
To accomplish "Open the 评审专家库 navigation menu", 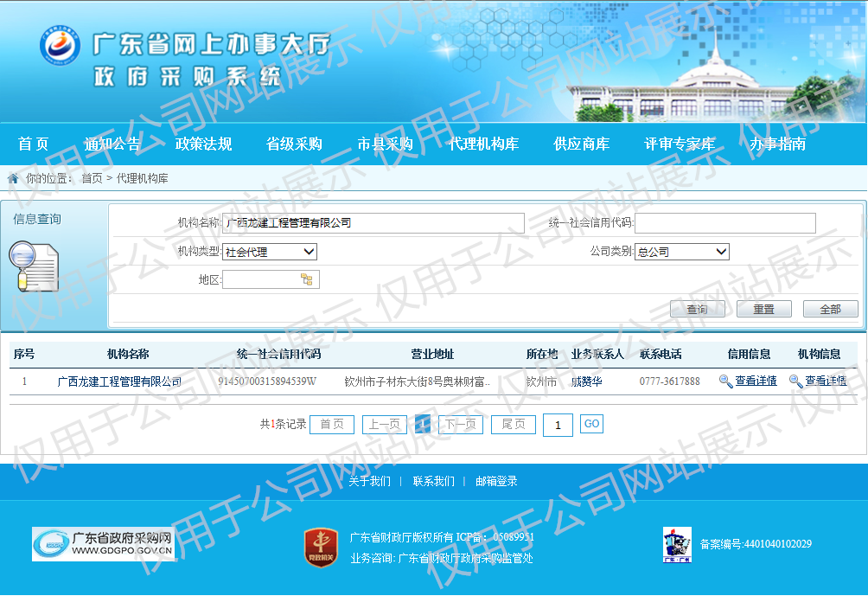I will click(680, 144).
